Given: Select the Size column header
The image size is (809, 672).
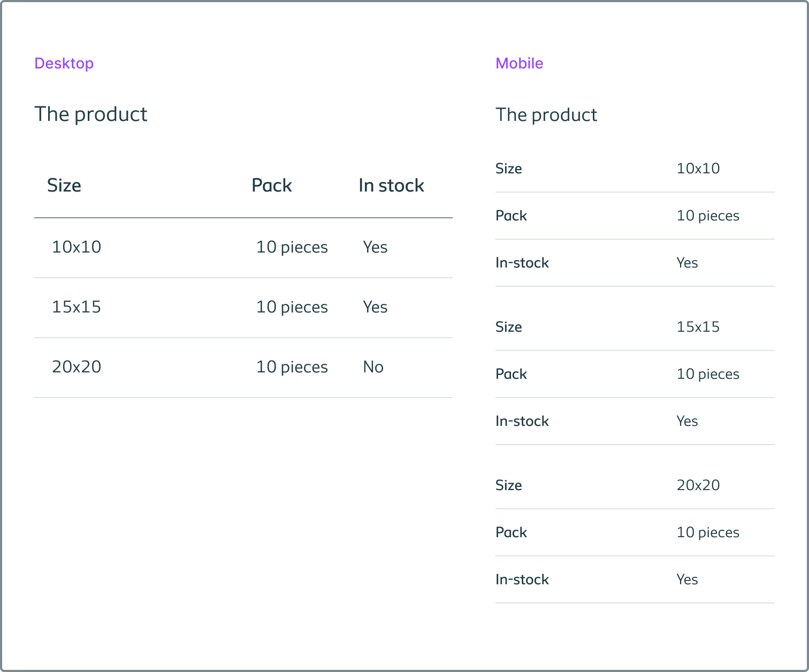Looking at the screenshot, I should tap(64, 185).
